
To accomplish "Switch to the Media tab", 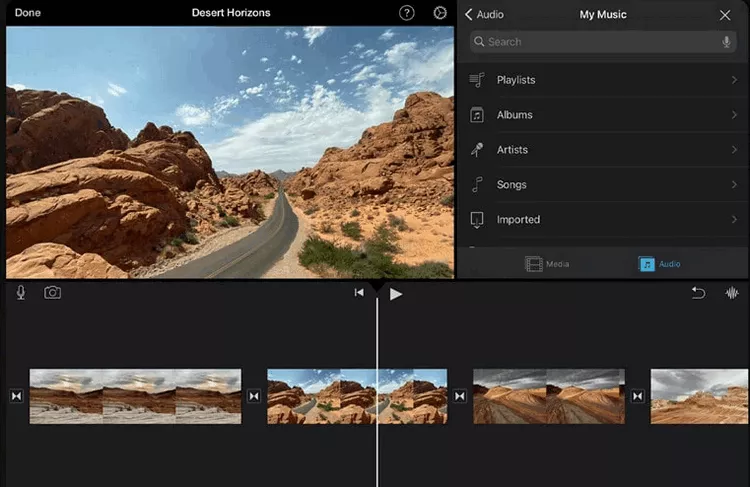I will click(x=547, y=264).
